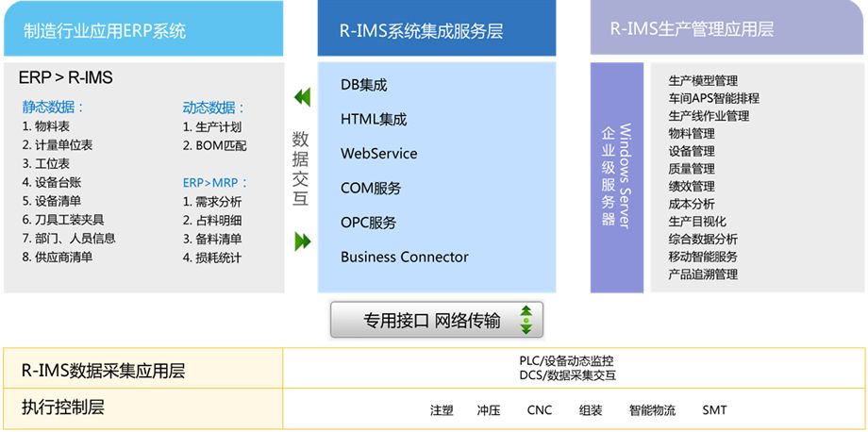The width and height of the screenshot is (868, 432).
Task: Click the OPC服务 entry
Action: 369,223
